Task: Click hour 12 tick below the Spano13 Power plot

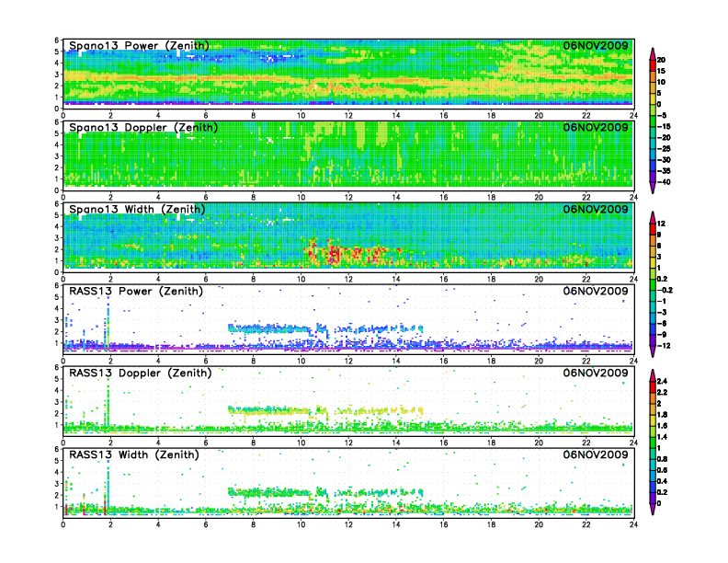Action: tap(348, 116)
